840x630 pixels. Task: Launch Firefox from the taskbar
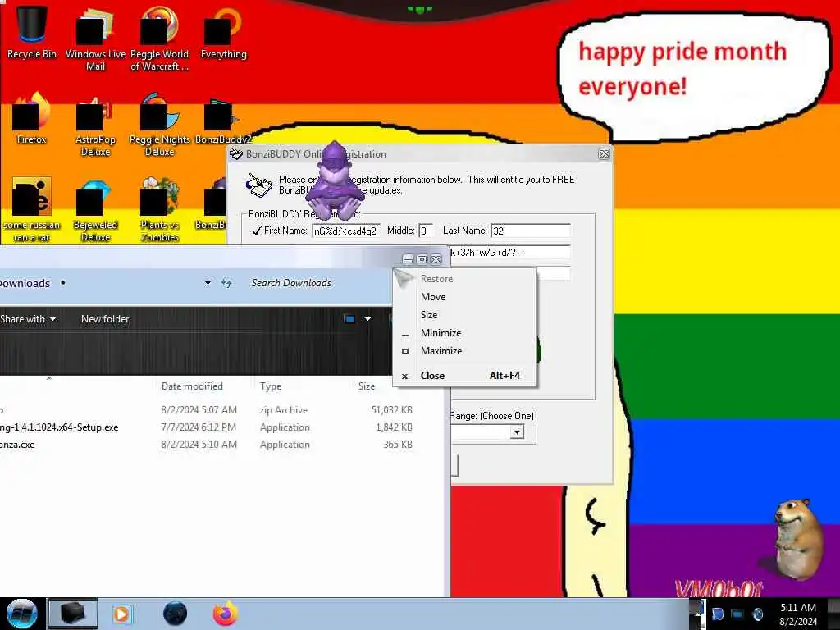tap(226, 614)
